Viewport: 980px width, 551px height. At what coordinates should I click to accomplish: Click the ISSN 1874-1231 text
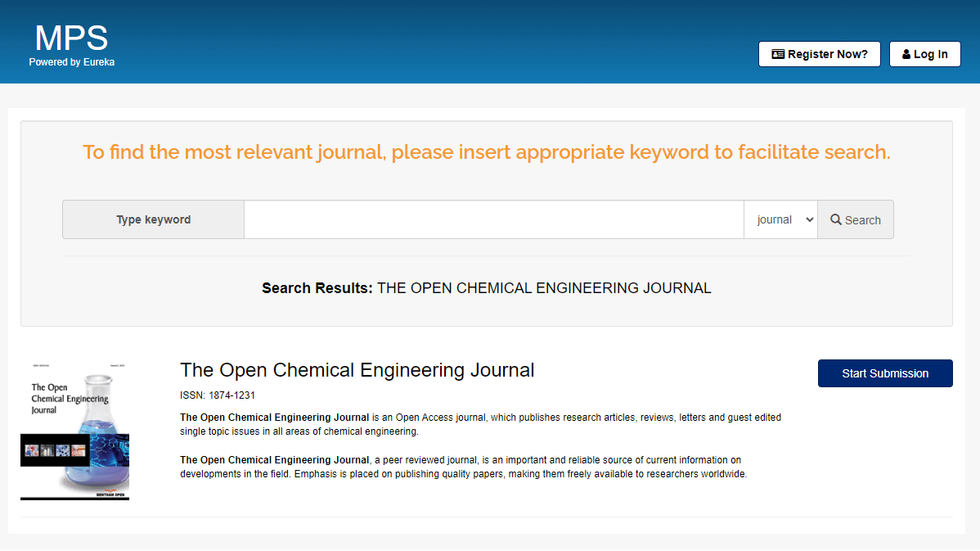[x=218, y=395]
